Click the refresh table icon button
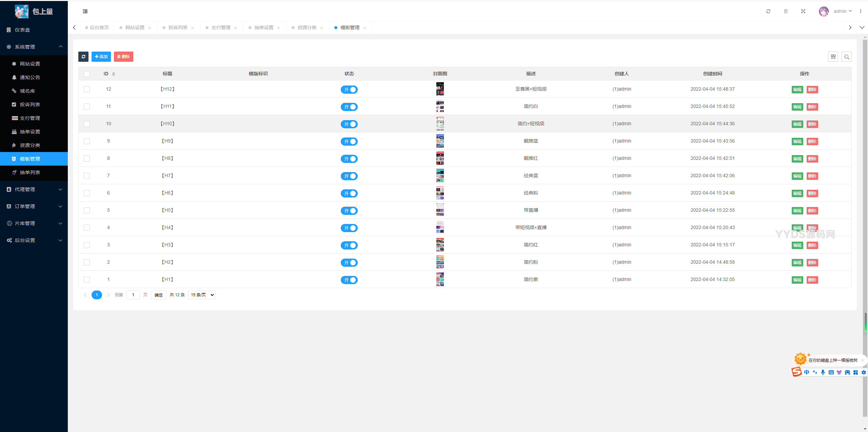This screenshot has width=868, height=432. [x=83, y=57]
